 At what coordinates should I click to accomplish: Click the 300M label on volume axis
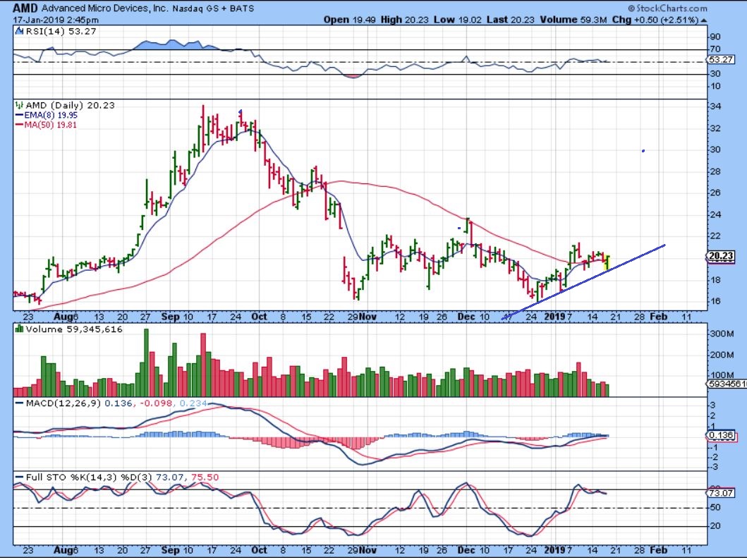point(722,334)
